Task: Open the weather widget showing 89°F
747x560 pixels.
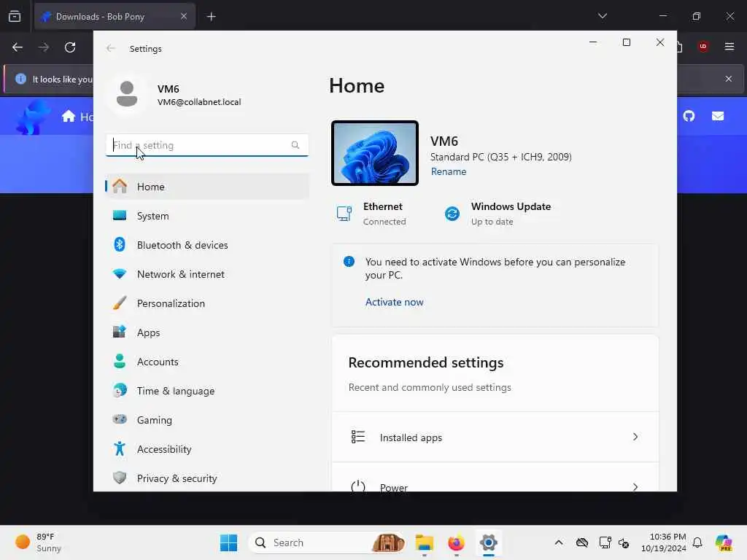Action: [39, 542]
